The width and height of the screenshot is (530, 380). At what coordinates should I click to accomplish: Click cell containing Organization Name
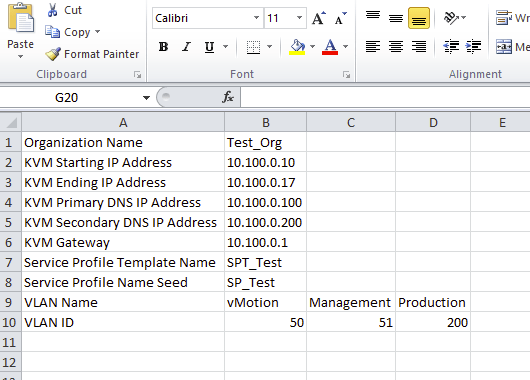point(123,142)
